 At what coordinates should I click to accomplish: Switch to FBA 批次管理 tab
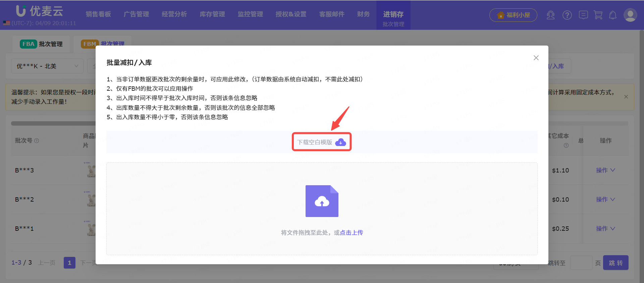point(41,44)
